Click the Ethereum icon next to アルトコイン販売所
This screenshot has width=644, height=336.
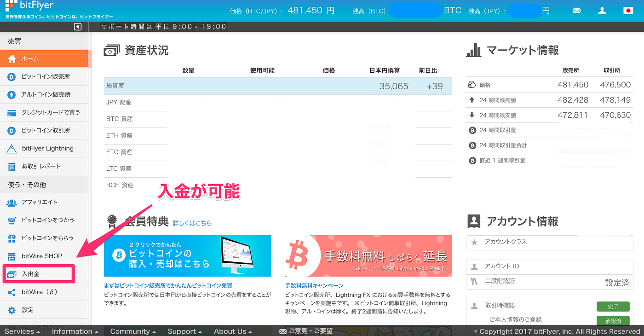[x=12, y=95]
